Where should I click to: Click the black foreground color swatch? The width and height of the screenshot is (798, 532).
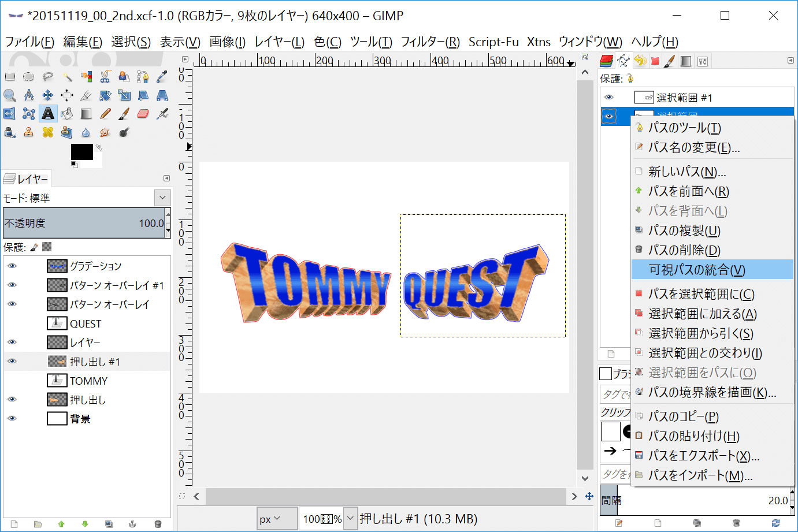click(x=81, y=152)
